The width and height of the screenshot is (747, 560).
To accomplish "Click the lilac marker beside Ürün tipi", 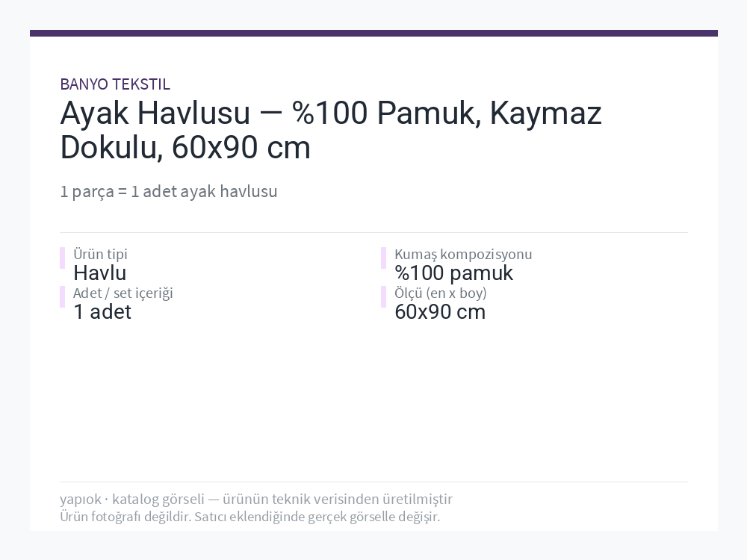I will pyautogui.click(x=63, y=258).
